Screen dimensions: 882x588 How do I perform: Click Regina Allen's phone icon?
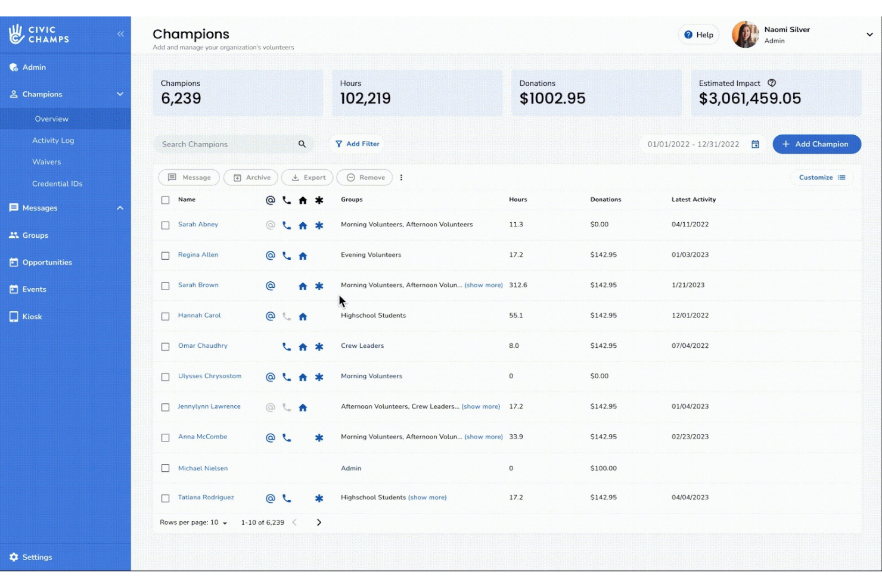[x=287, y=256]
